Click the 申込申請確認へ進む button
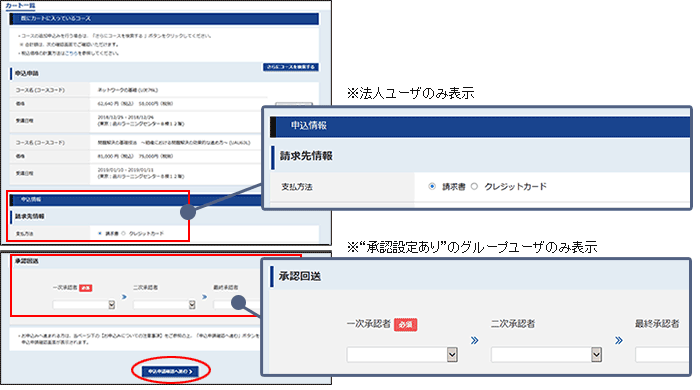 pos(170,371)
